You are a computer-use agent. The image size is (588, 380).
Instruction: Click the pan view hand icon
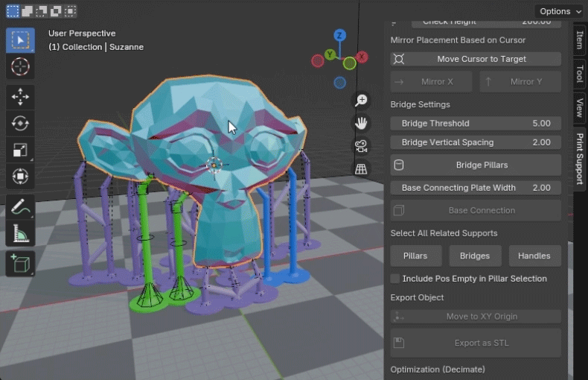(x=361, y=123)
